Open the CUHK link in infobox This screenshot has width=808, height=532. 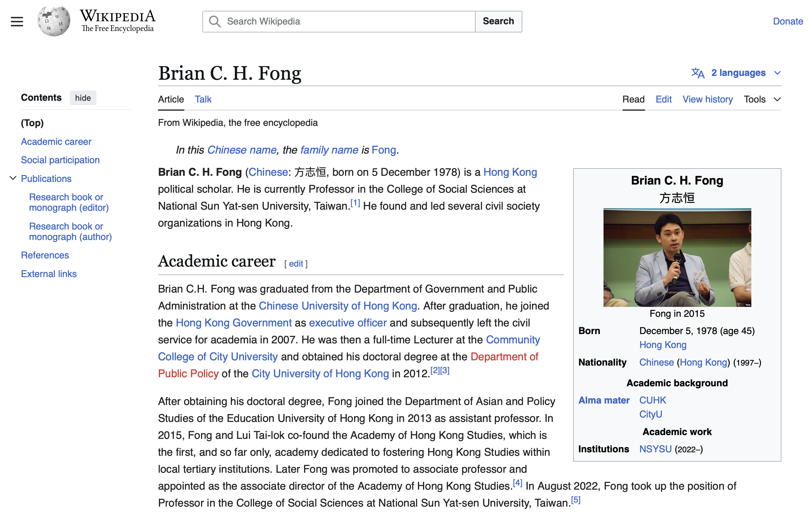pos(652,401)
